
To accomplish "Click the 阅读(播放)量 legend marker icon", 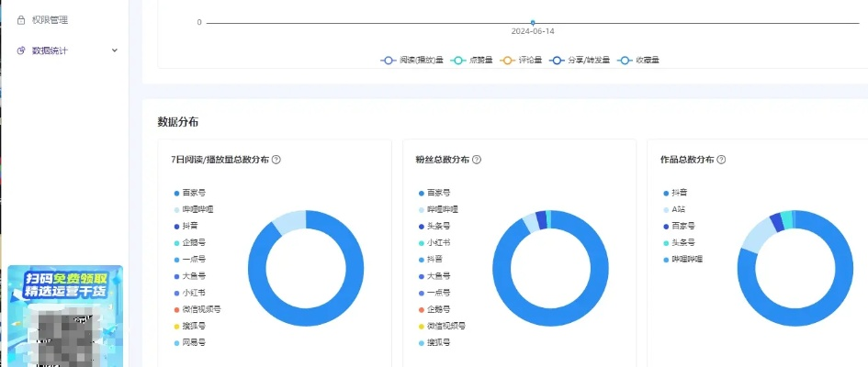I will point(389,61).
